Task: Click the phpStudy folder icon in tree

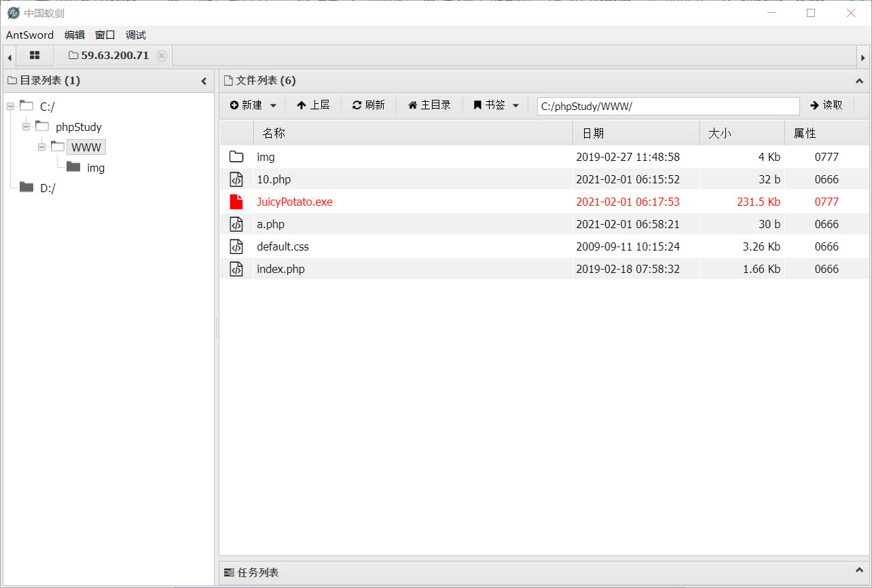Action: 42,126
